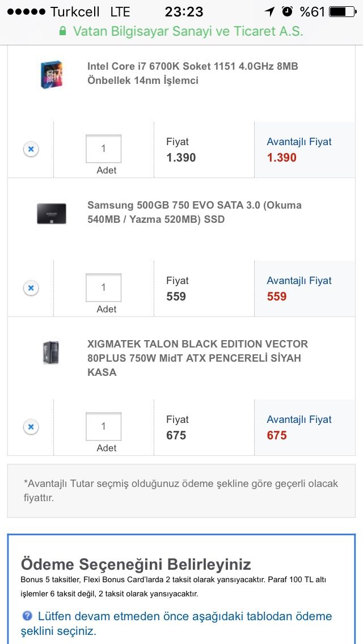Screen dimensions: 363x644
Task: Edit quantity field for Intel i7 6700K
Action: (103, 149)
